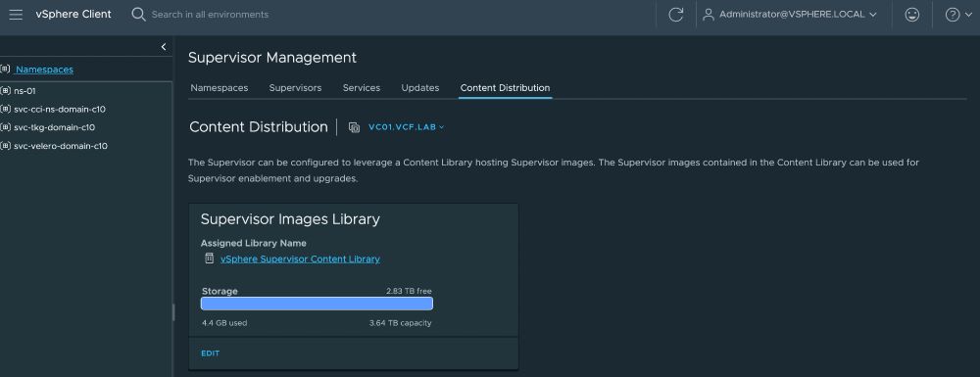Select the Content Distribution tab

point(505,88)
